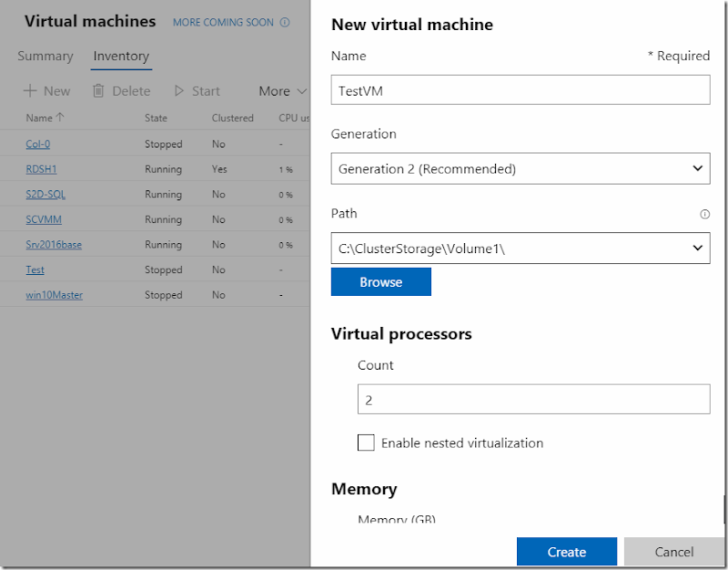This screenshot has height=570, width=728.
Task: Cancel the new virtual machine dialog
Action: click(673, 552)
